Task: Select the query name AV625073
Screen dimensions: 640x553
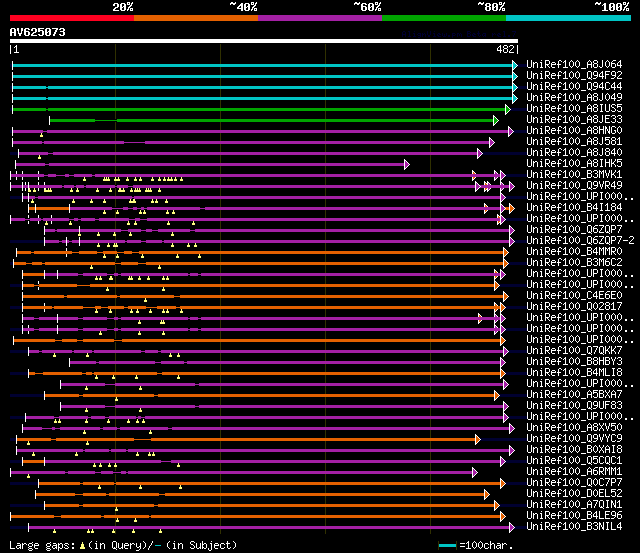Action: (x=38, y=32)
